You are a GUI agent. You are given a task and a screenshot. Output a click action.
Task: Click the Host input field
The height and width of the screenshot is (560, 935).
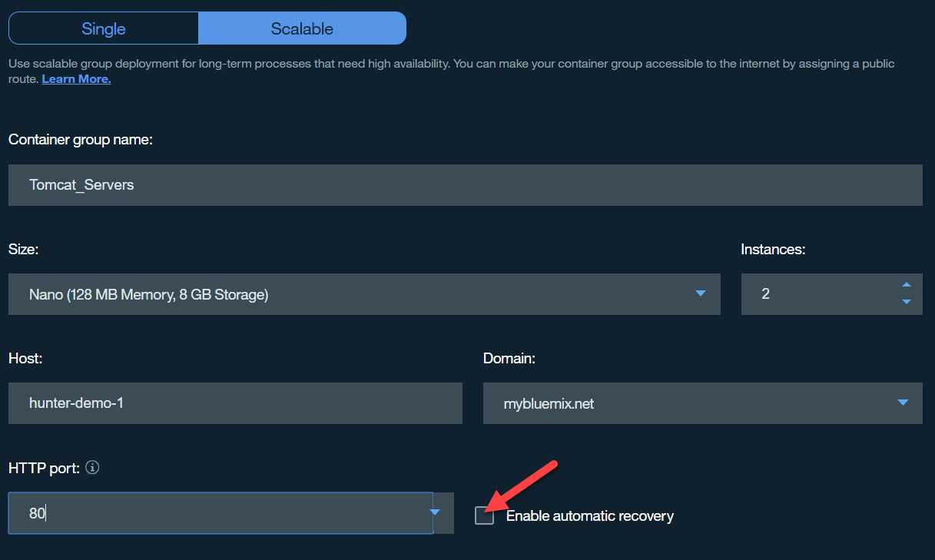point(235,403)
